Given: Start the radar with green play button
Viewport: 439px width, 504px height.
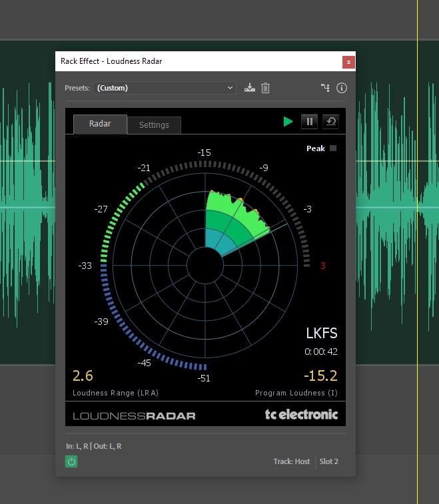Looking at the screenshot, I should tap(288, 121).
